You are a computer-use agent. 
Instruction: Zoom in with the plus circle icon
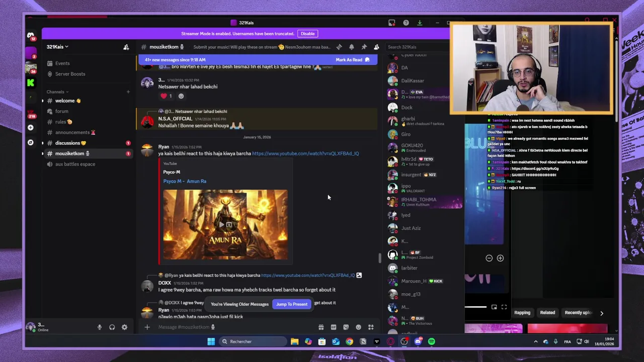500,258
